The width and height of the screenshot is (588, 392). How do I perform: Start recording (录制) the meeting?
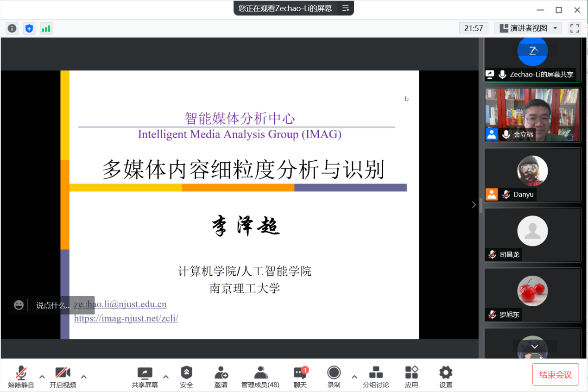(334, 377)
